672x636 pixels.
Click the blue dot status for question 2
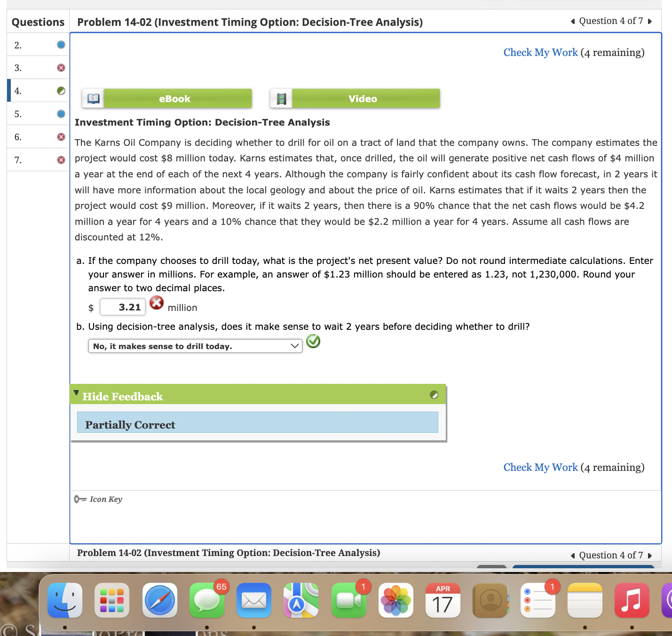click(61, 44)
